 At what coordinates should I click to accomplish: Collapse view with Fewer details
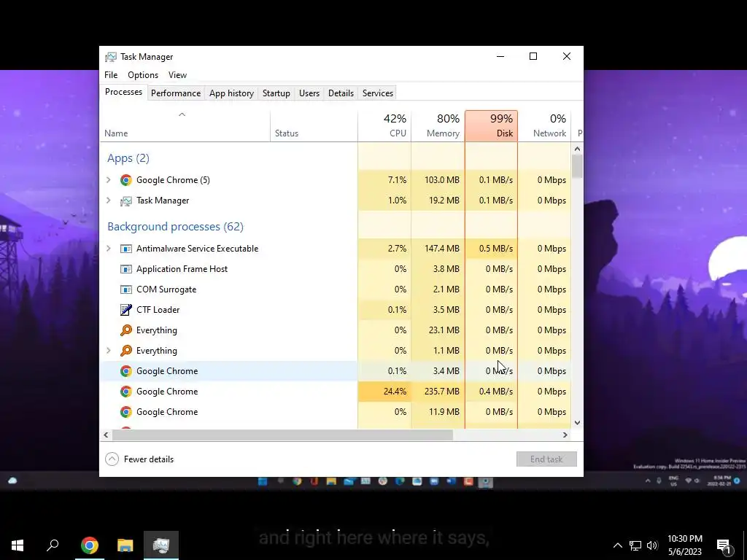(139, 459)
